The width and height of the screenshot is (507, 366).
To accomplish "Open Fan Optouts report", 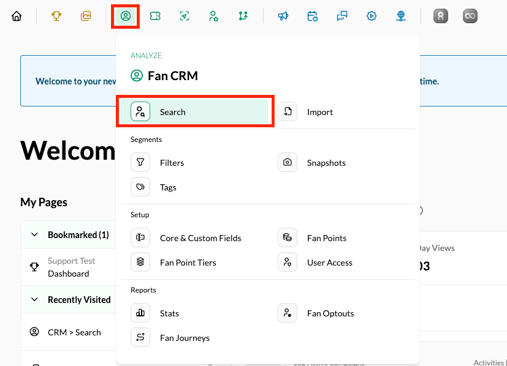I will [342, 313].
